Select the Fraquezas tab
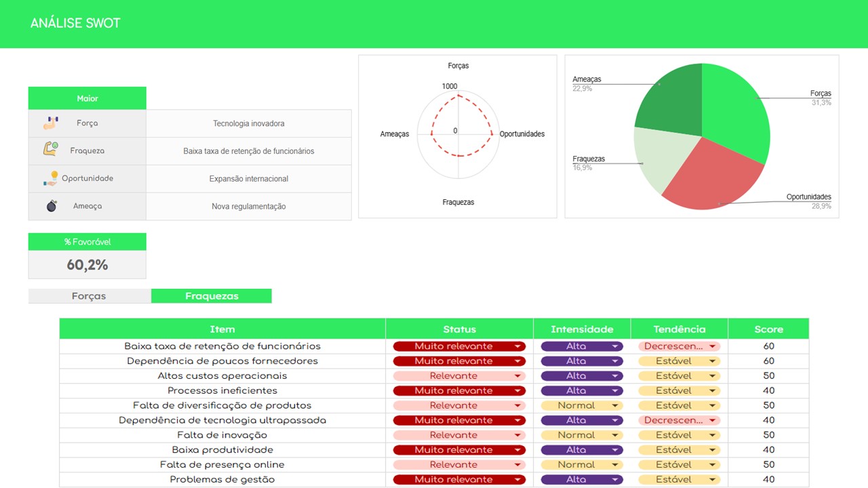Viewport: 868px width, 488px height. coord(212,296)
